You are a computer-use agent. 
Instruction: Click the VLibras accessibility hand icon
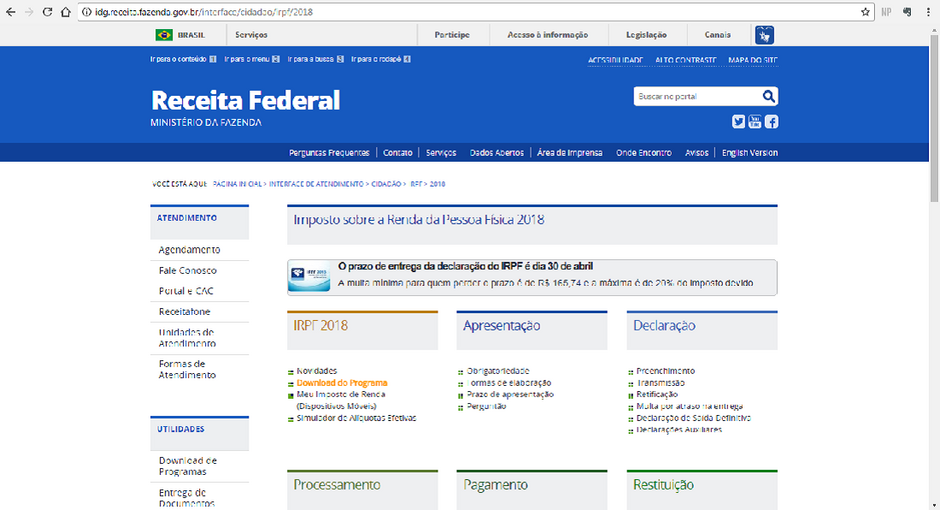(x=764, y=35)
